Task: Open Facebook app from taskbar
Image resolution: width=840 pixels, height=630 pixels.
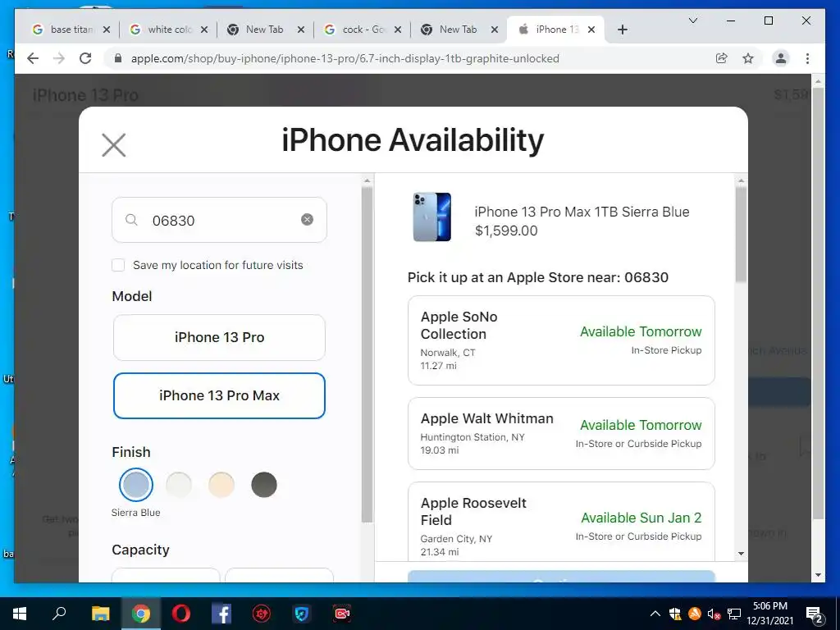Action: (221, 614)
